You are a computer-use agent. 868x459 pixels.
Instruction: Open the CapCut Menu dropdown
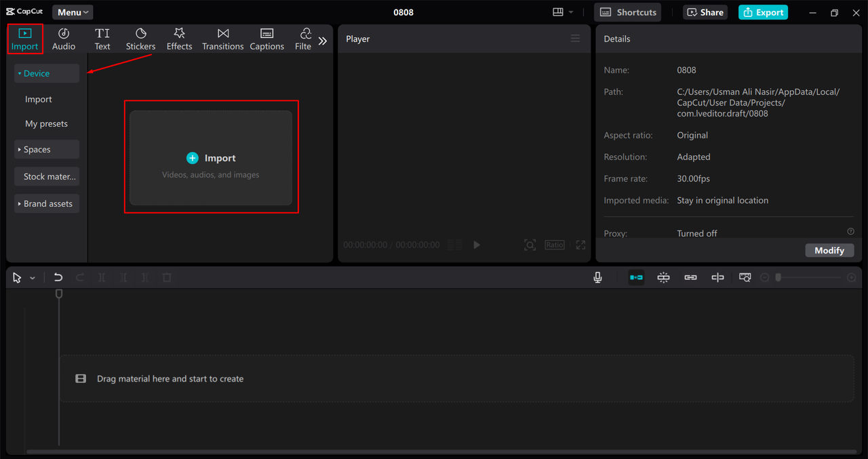click(73, 12)
